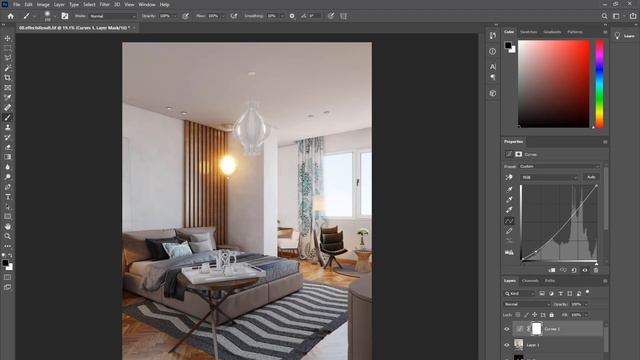Open the layer Kind filter dropdown
The width and height of the screenshot is (640, 360).
point(519,293)
